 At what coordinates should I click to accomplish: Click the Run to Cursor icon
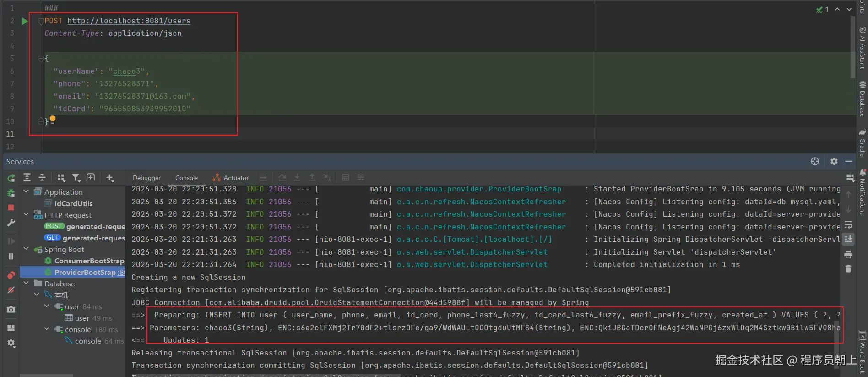(327, 178)
